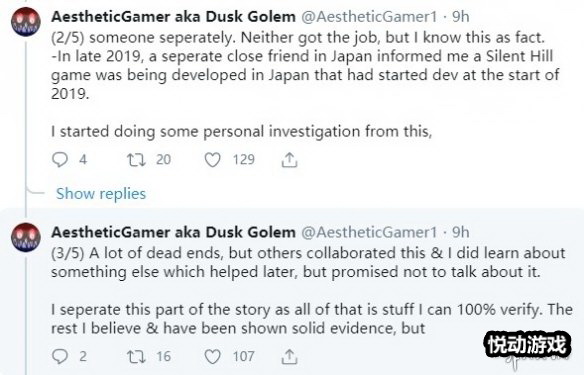Open the (2/5) tweet text body
584x375 pixels.
(x=305, y=85)
